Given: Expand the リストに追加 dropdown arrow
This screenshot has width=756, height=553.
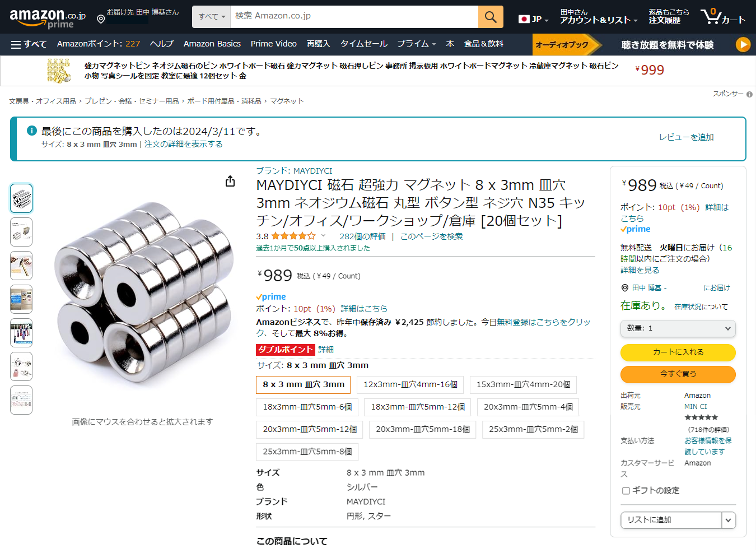Looking at the screenshot, I should point(728,520).
